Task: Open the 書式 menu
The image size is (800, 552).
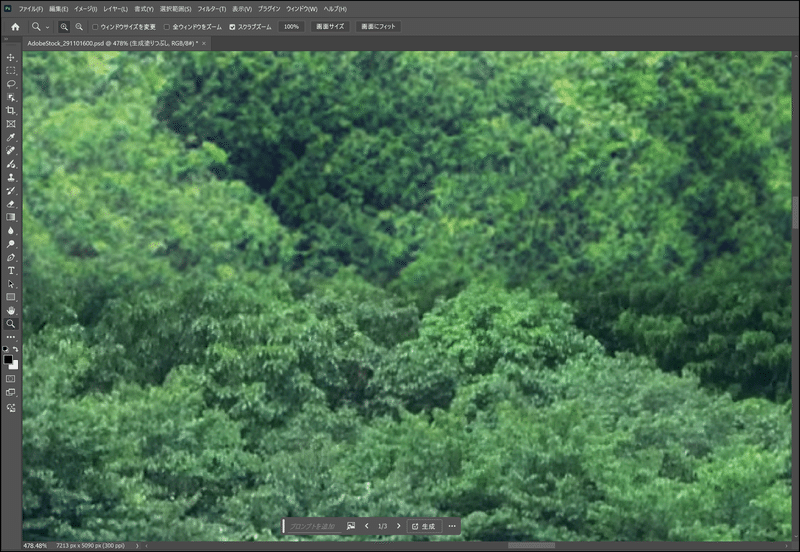Action: [x=144, y=9]
